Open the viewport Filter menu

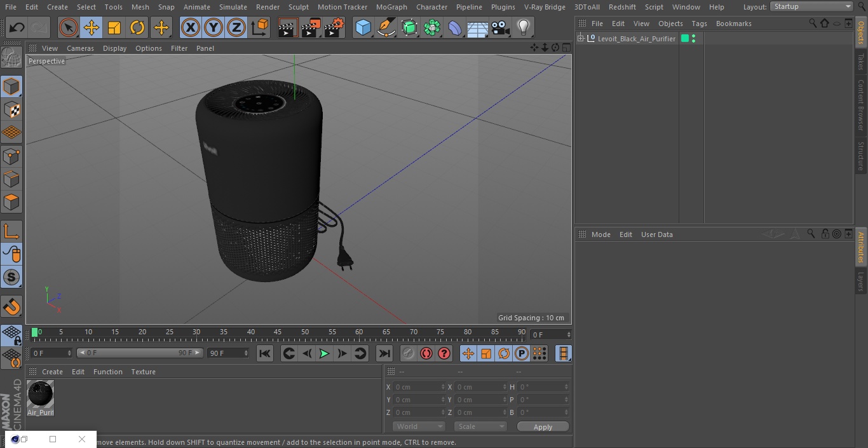[x=179, y=48]
